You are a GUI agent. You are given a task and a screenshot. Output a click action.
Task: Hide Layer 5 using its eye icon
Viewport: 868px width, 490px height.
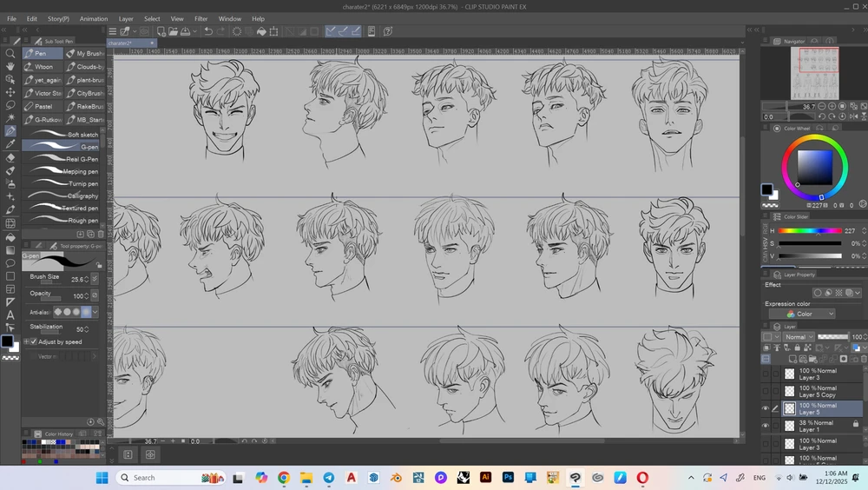coord(765,408)
